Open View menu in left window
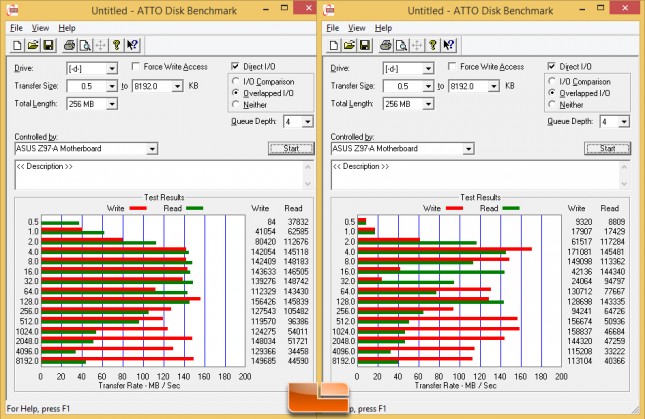645x419 pixels. (x=40, y=28)
